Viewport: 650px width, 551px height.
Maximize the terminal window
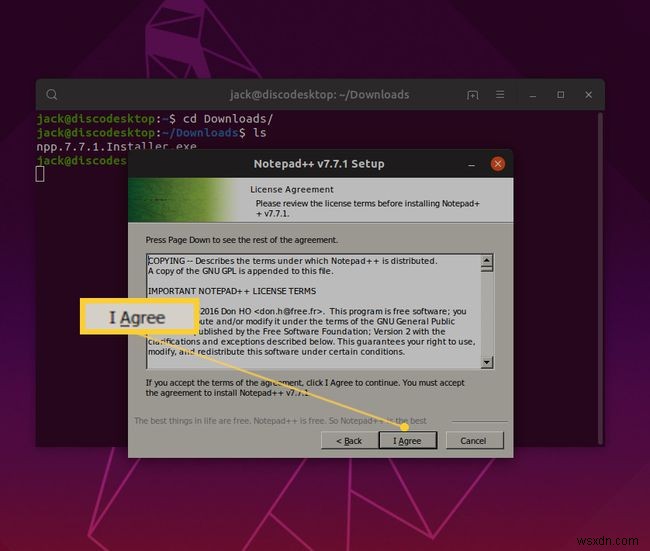pyautogui.click(x=560, y=95)
